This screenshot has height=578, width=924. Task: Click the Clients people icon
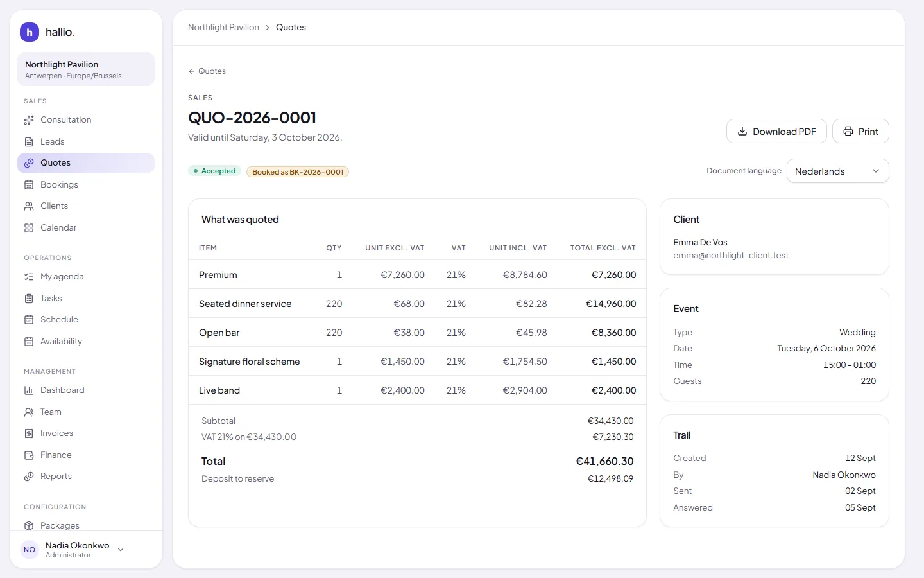tap(29, 206)
